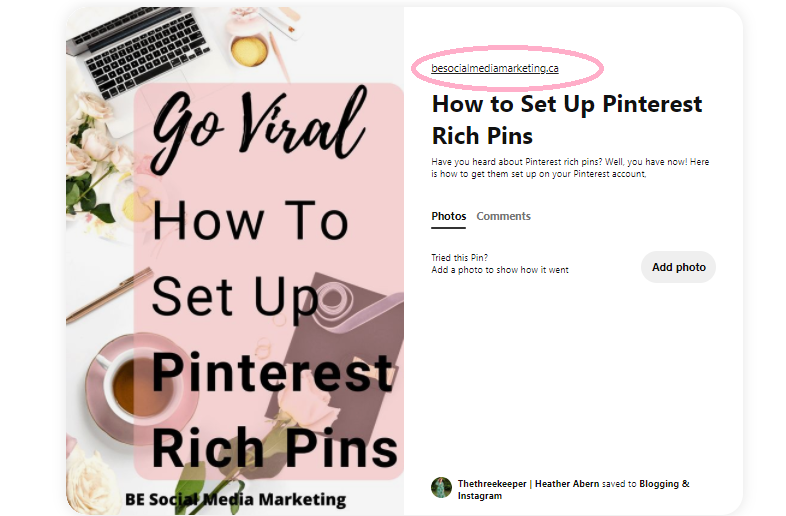
Task: Click the gold pen in pin image
Action: click(109, 295)
